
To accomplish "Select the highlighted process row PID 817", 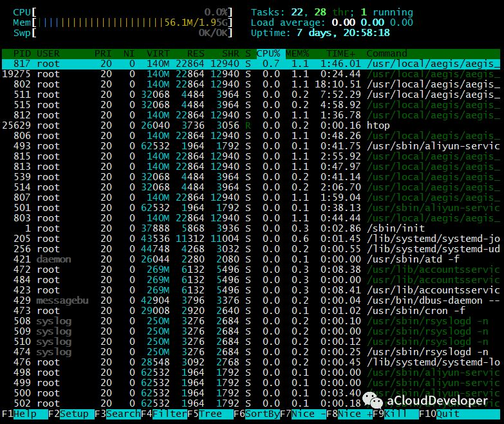I will tap(251, 64).
